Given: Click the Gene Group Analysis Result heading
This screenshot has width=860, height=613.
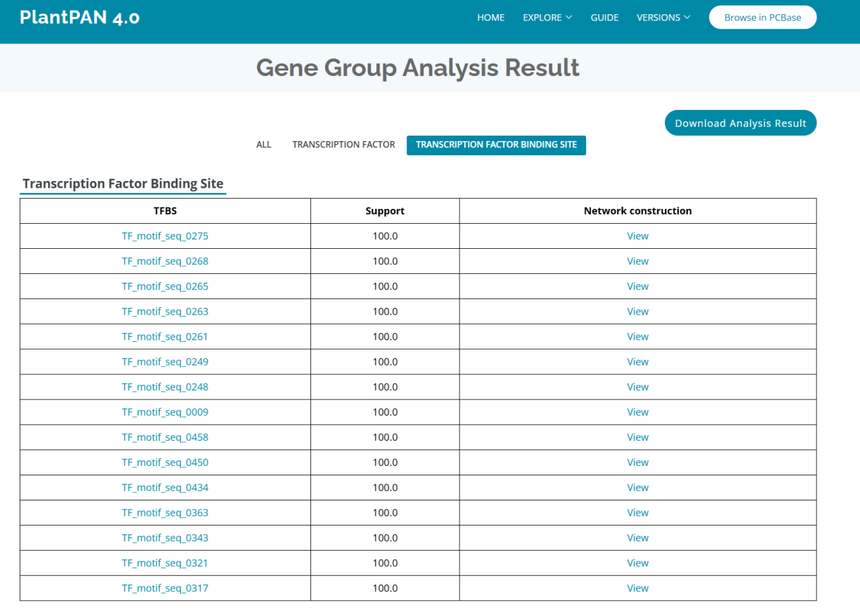Looking at the screenshot, I should point(417,68).
